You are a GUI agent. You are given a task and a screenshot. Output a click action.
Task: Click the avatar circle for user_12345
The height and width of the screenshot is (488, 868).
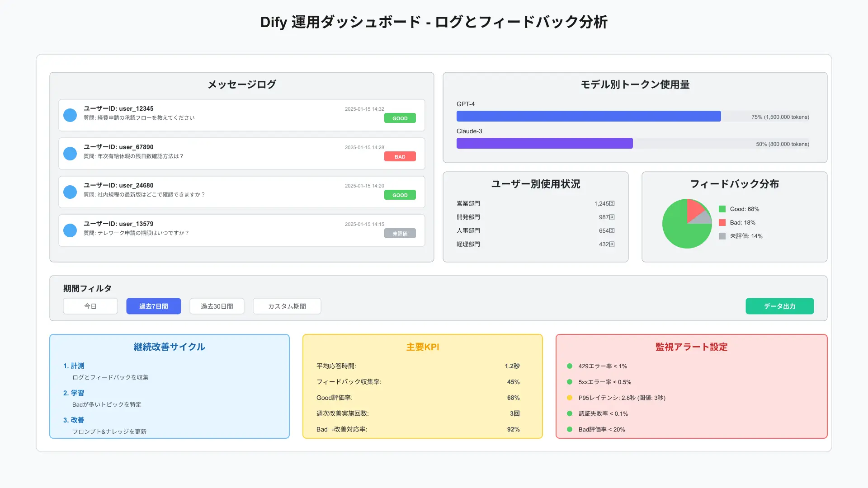click(70, 115)
